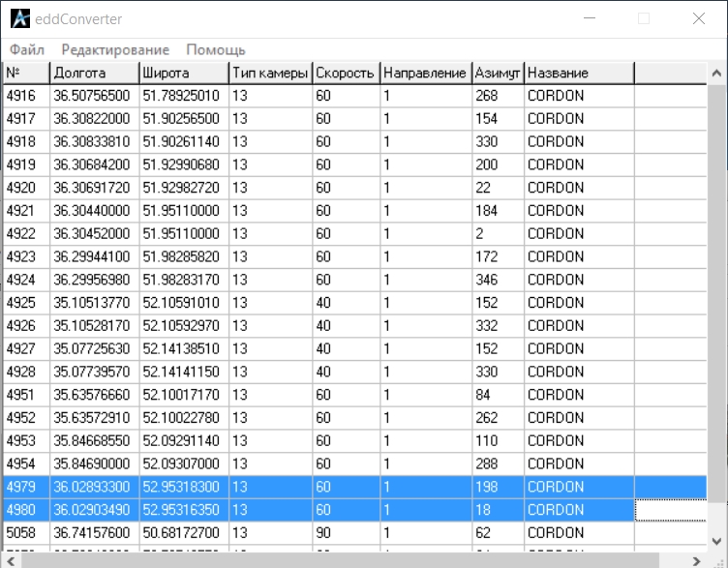Click the CORDON name cell in row 5058

point(578,532)
